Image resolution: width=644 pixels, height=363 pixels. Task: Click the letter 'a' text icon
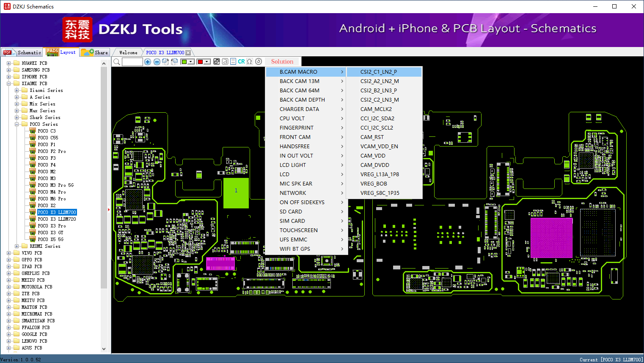(225, 61)
